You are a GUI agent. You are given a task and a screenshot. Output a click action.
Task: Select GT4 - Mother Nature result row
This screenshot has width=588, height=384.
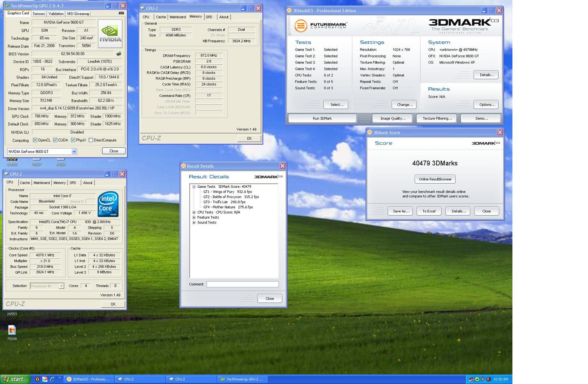pos(228,207)
